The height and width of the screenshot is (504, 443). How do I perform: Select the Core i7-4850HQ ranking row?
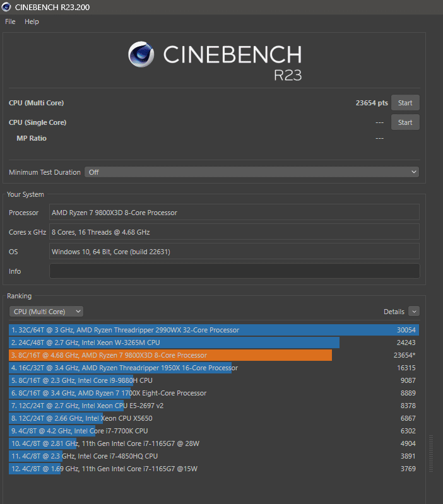point(214,456)
